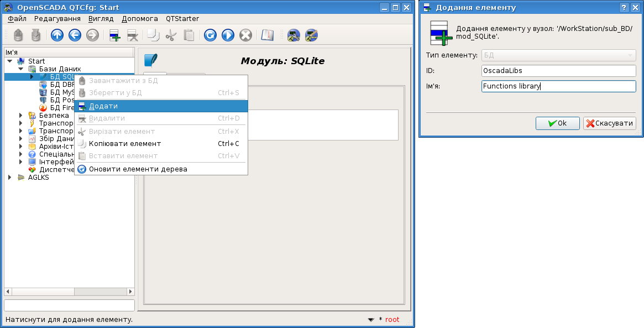Click the ID field containing OscadaLibs
The image size is (644, 328).
click(x=558, y=71)
